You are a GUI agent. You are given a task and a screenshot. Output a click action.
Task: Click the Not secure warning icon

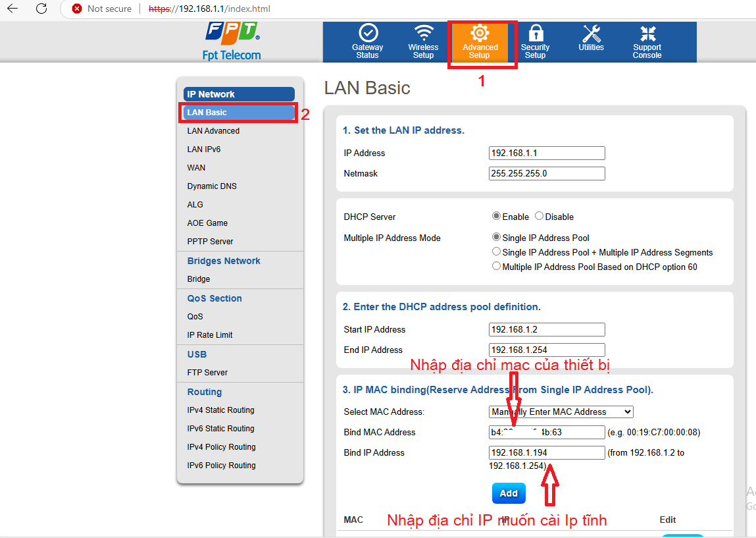[x=77, y=9]
